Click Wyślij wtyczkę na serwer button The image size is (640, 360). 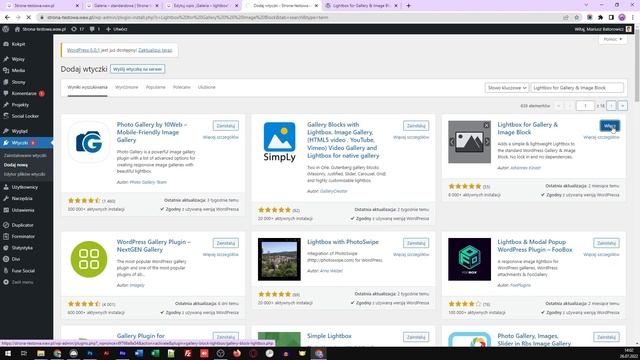[x=138, y=69]
